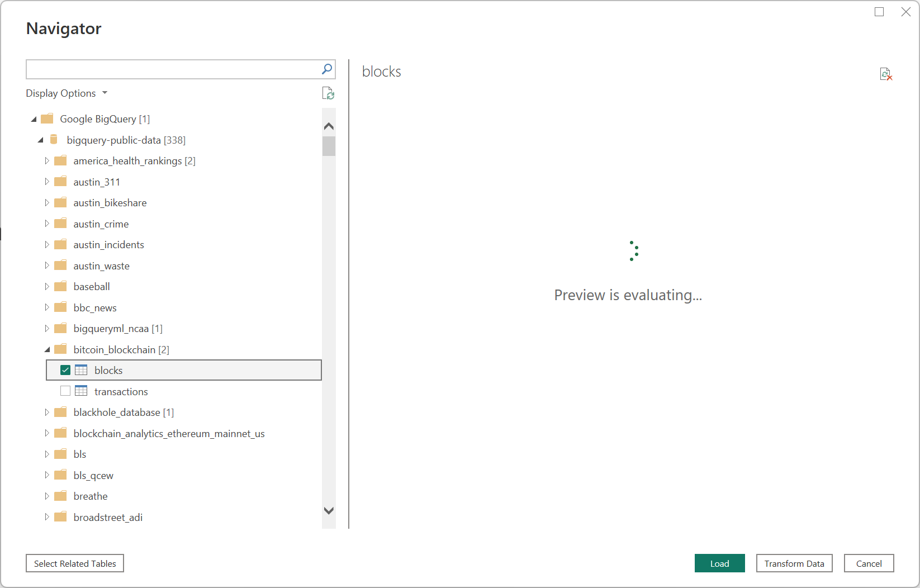Click the blockchain_analytics_ethereum_mainnet_us folder icon

coord(60,433)
